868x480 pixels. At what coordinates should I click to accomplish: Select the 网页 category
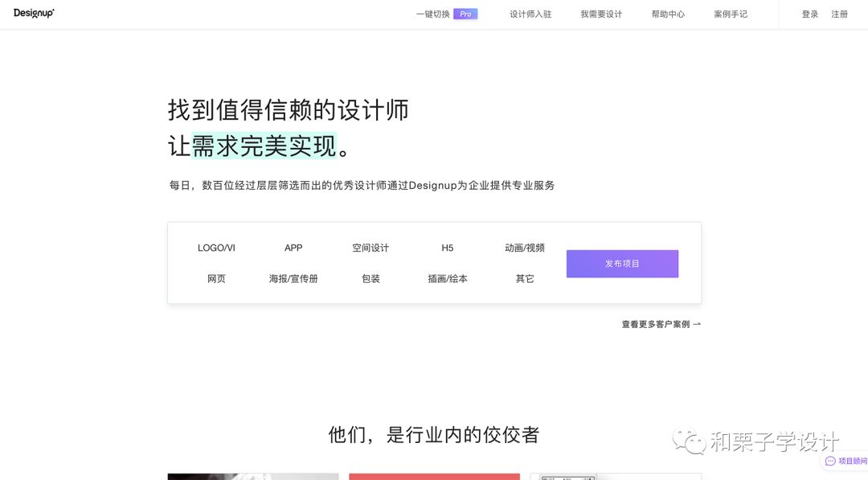pos(215,278)
